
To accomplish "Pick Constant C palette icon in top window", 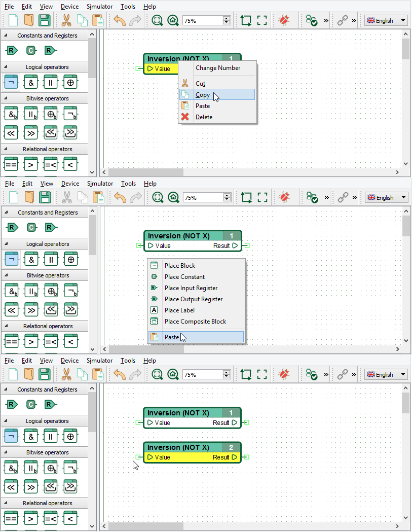I will (31, 51).
